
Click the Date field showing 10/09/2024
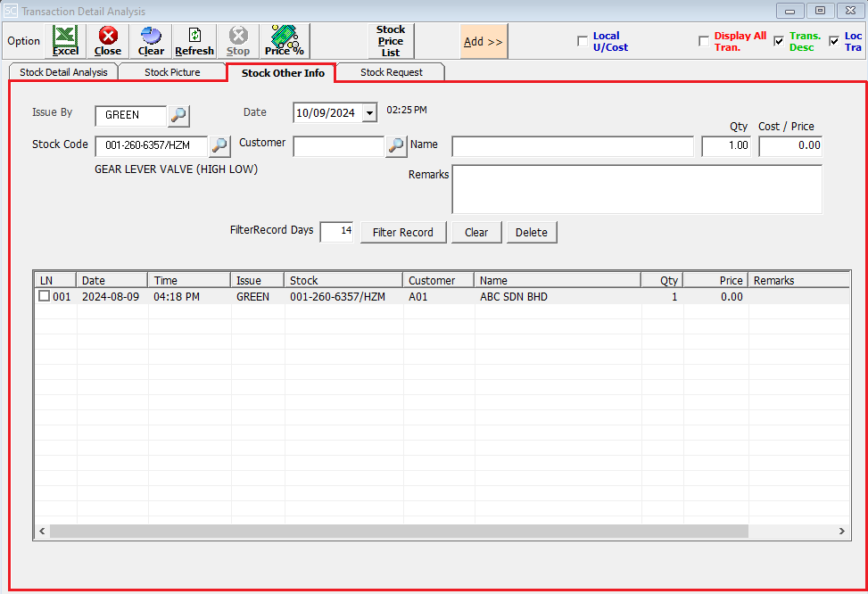coord(327,113)
